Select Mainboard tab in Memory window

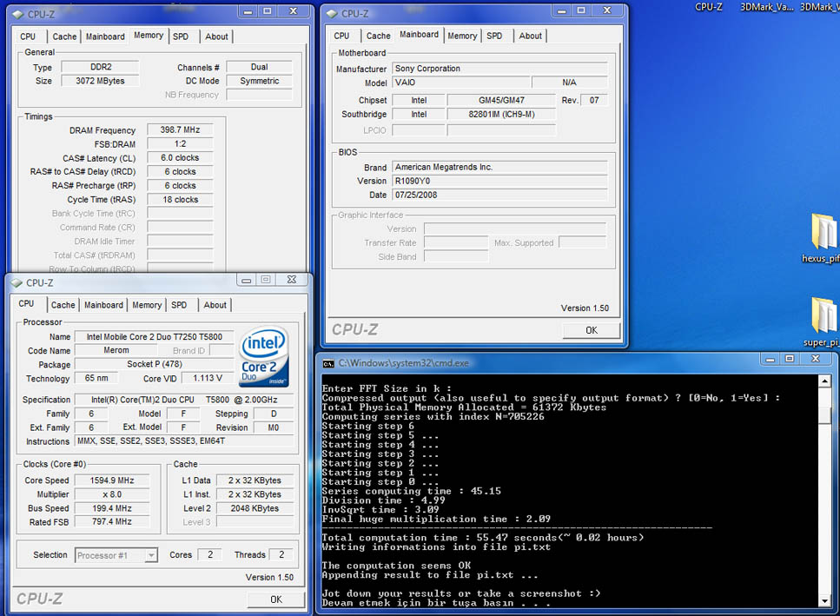[x=105, y=36]
